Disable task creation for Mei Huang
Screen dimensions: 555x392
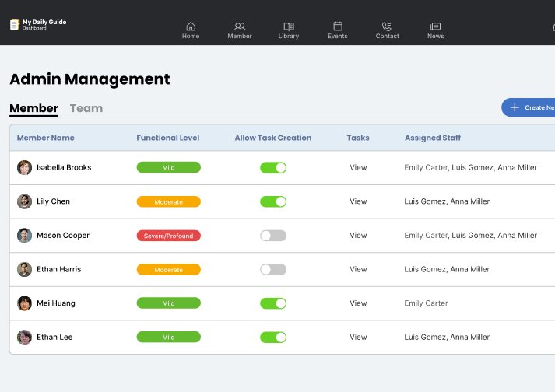point(273,303)
